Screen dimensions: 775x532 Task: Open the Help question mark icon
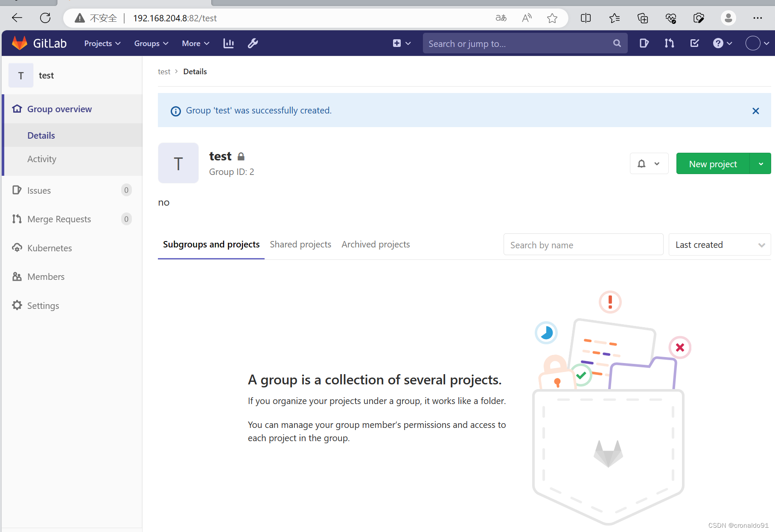718,43
